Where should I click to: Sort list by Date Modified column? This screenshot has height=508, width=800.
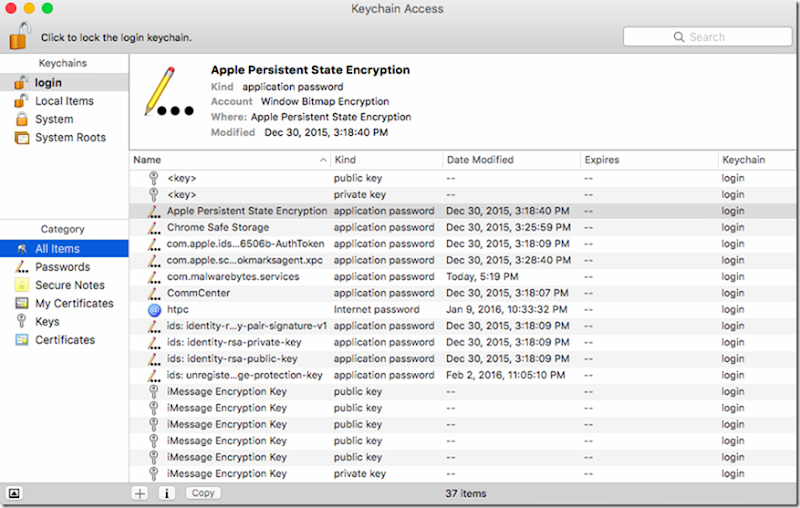[x=512, y=160]
